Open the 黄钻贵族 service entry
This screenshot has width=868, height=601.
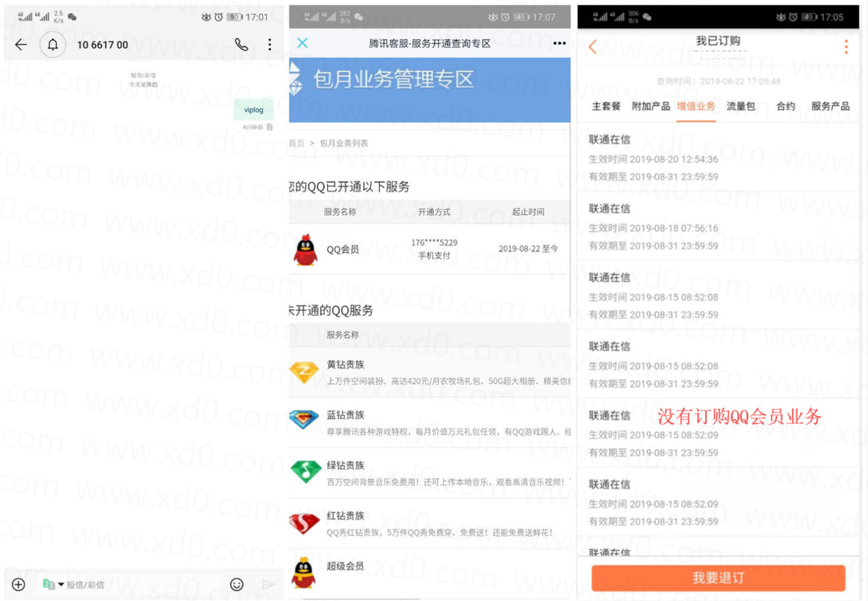click(x=429, y=372)
